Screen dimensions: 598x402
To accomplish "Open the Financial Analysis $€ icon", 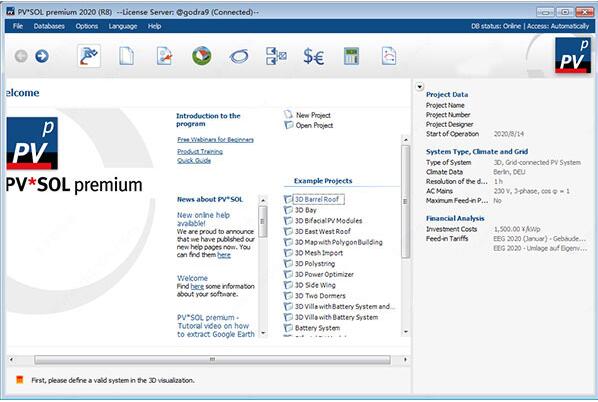I will pyautogui.click(x=313, y=56).
